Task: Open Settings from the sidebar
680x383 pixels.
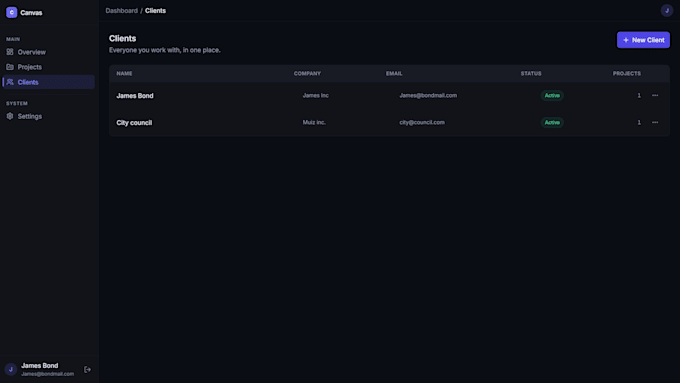Action: (48, 116)
